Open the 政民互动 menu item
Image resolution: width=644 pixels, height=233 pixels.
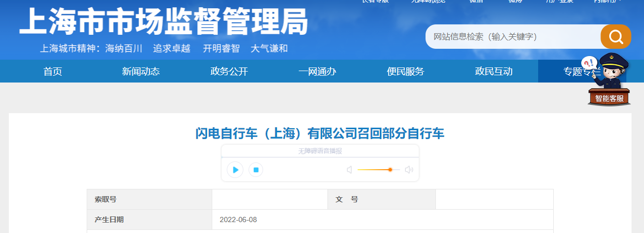pyautogui.click(x=494, y=72)
